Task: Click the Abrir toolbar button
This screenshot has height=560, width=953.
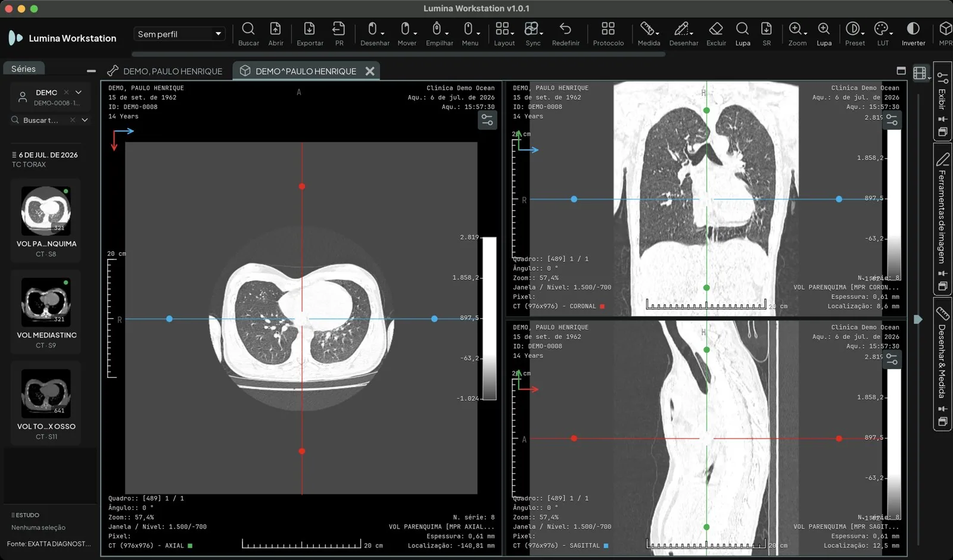Action: click(276, 34)
